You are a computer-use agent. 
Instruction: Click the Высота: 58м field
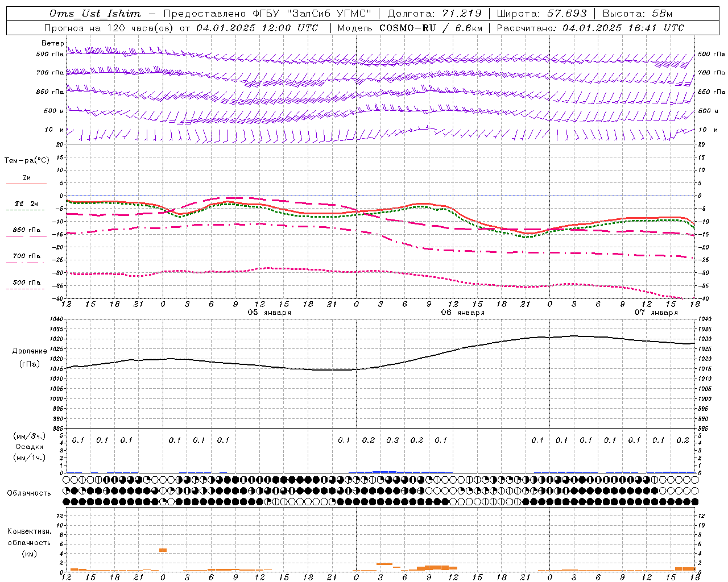click(638, 13)
